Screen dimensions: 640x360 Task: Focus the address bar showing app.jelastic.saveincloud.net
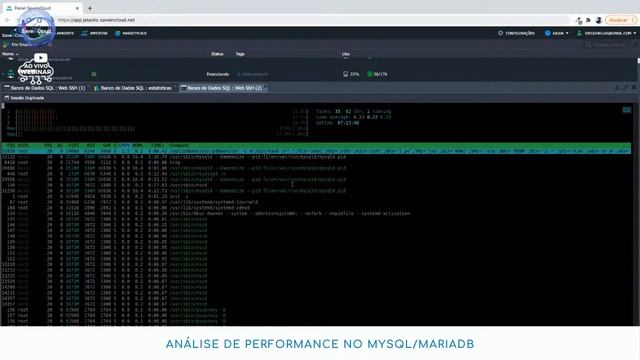[310, 20]
